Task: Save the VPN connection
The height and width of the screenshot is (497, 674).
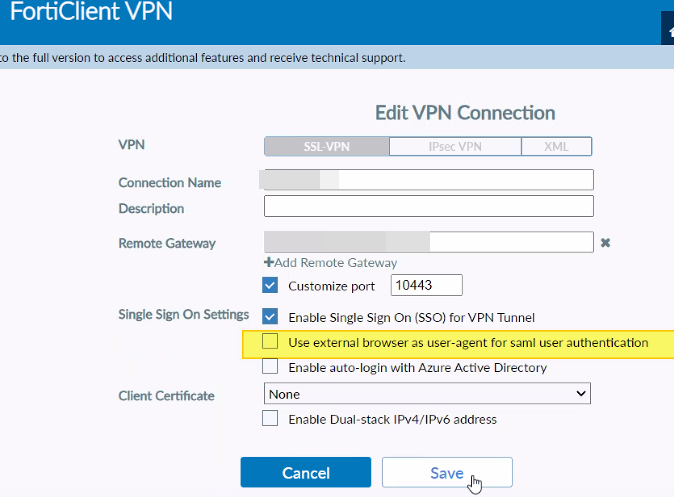Action: 447,473
